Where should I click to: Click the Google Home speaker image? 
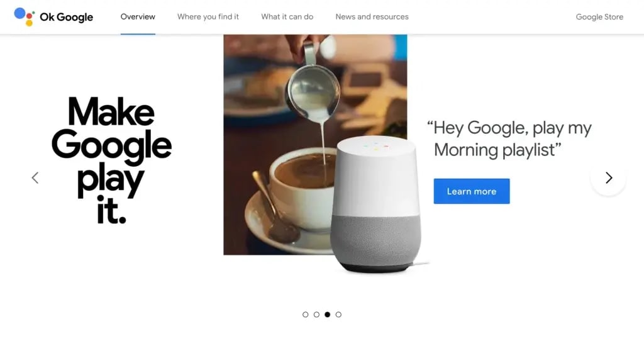[x=376, y=205]
